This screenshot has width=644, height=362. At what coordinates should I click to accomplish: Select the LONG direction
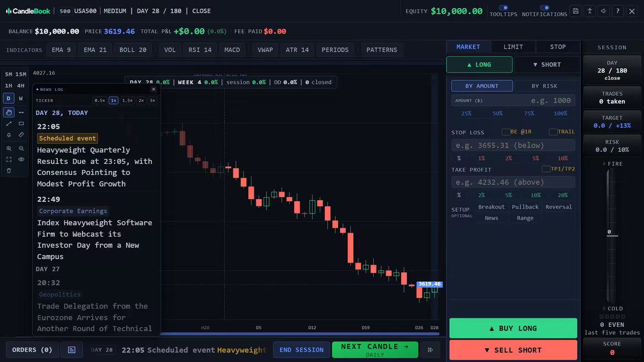(479, 64)
